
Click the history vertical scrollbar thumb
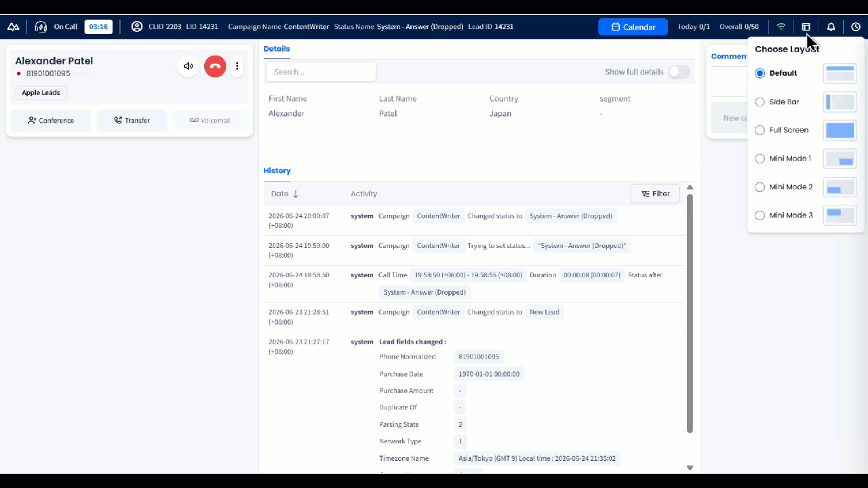(x=690, y=313)
